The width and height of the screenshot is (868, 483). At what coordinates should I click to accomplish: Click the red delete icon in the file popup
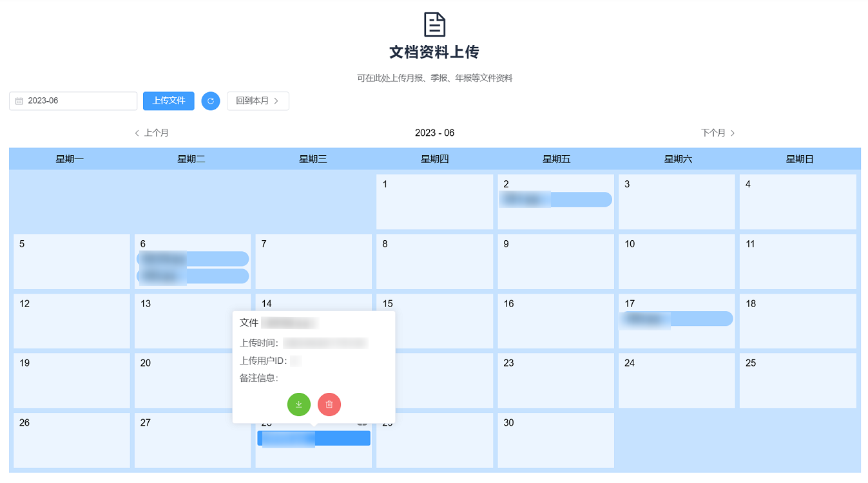(x=329, y=404)
